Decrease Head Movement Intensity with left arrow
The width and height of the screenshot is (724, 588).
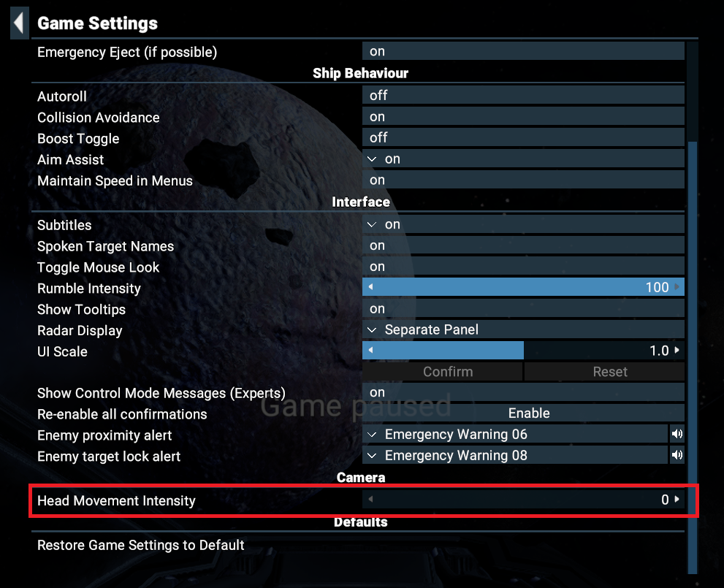click(x=371, y=499)
